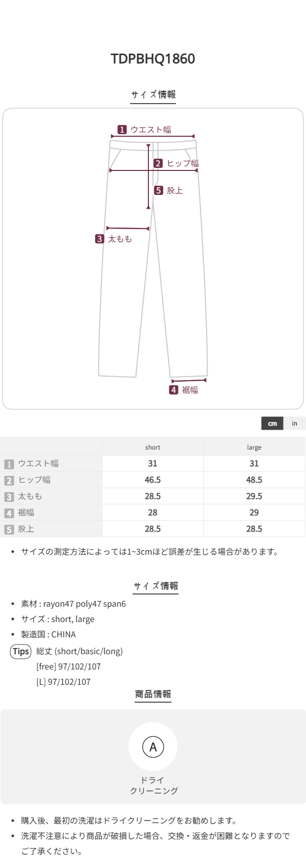Click the short hip width value 46.5
The width and height of the screenshot is (306, 868).
pos(152,480)
